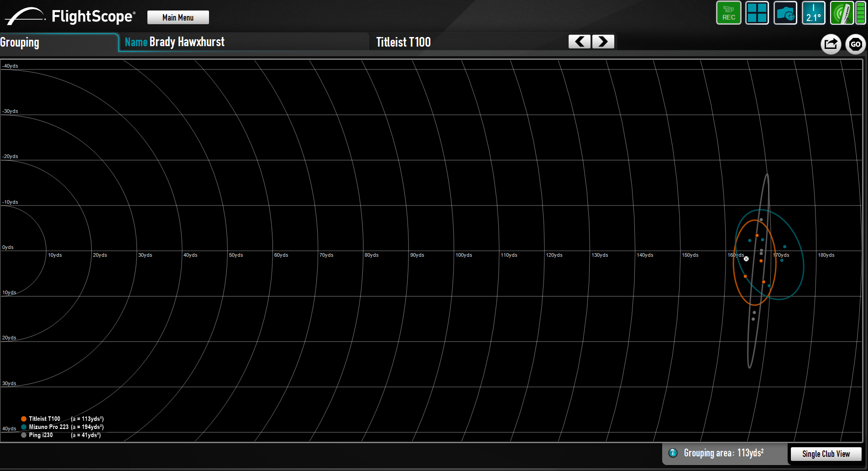The width and height of the screenshot is (868, 471).
Task: Click the white crossed target marker
Action: coord(746,259)
